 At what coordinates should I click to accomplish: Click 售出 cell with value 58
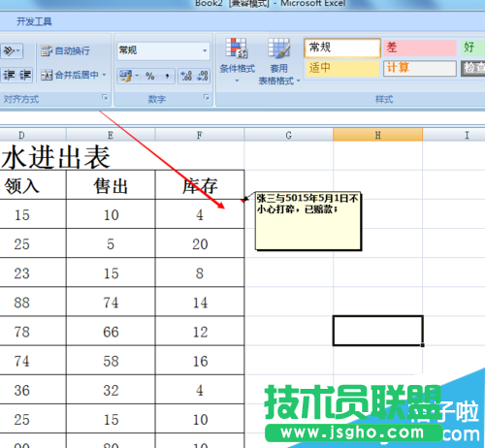click(x=111, y=361)
